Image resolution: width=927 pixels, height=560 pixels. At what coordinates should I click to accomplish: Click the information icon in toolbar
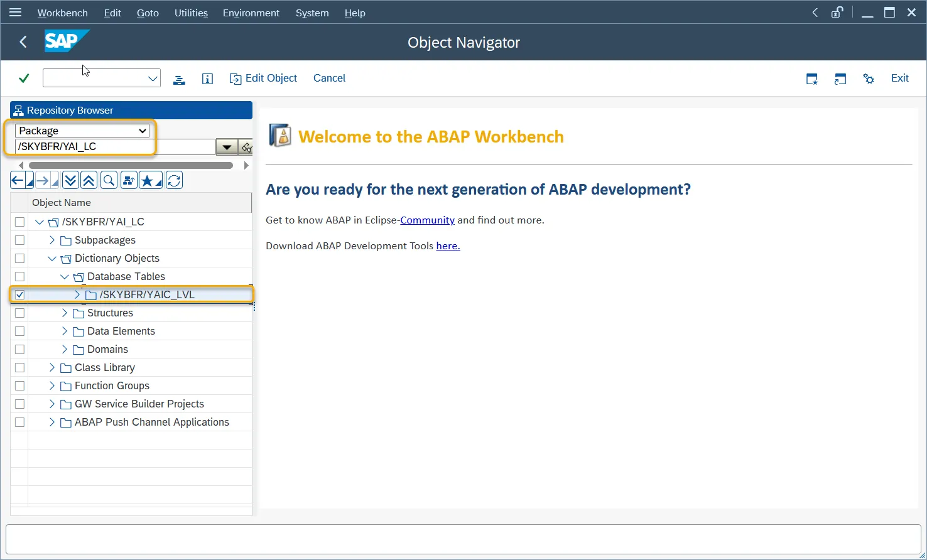pyautogui.click(x=207, y=79)
